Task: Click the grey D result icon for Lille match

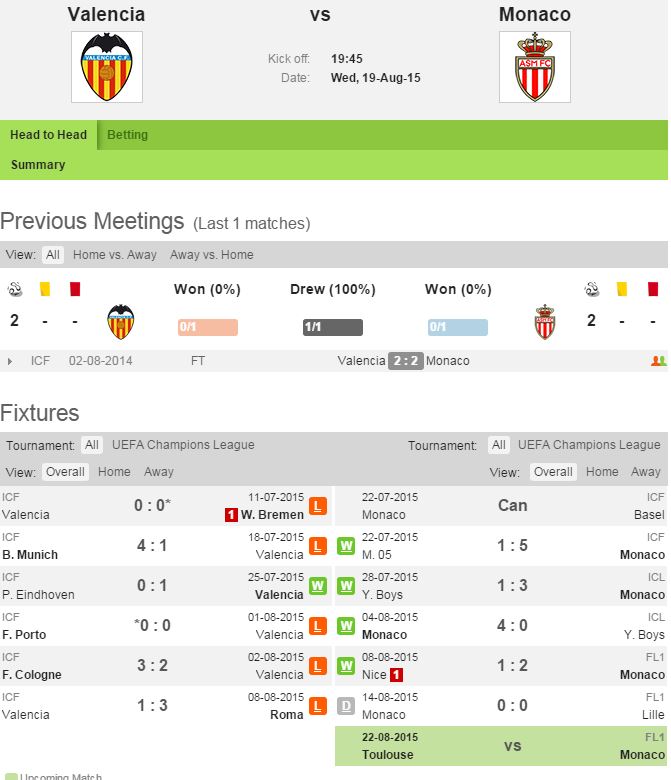Action: (x=346, y=706)
